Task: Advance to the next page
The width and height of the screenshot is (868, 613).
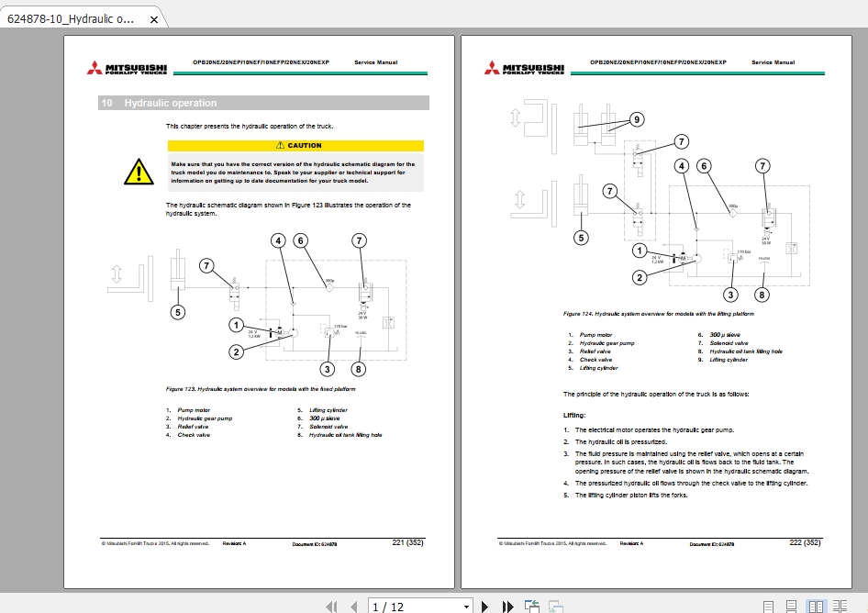Action: point(484,606)
